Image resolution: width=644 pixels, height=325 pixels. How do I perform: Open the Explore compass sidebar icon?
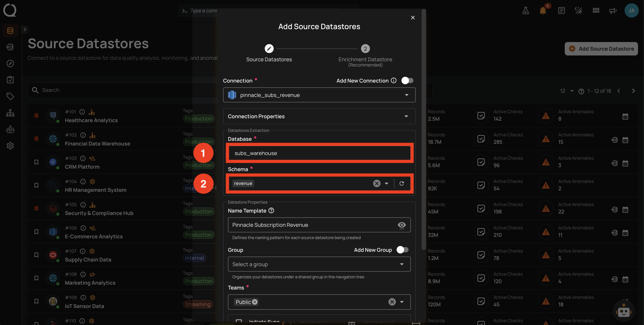coord(10,63)
